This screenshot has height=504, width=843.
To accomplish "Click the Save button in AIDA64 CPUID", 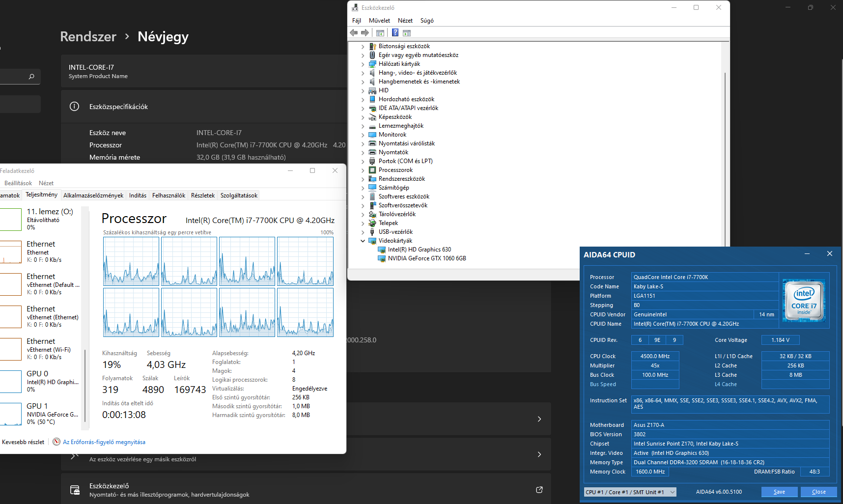I will coord(779,492).
